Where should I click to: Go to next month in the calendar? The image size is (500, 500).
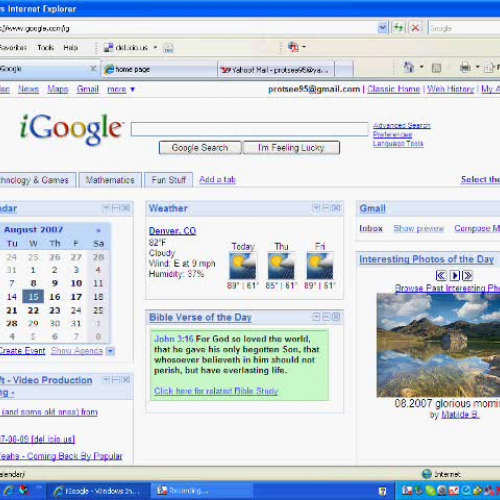(x=98, y=230)
